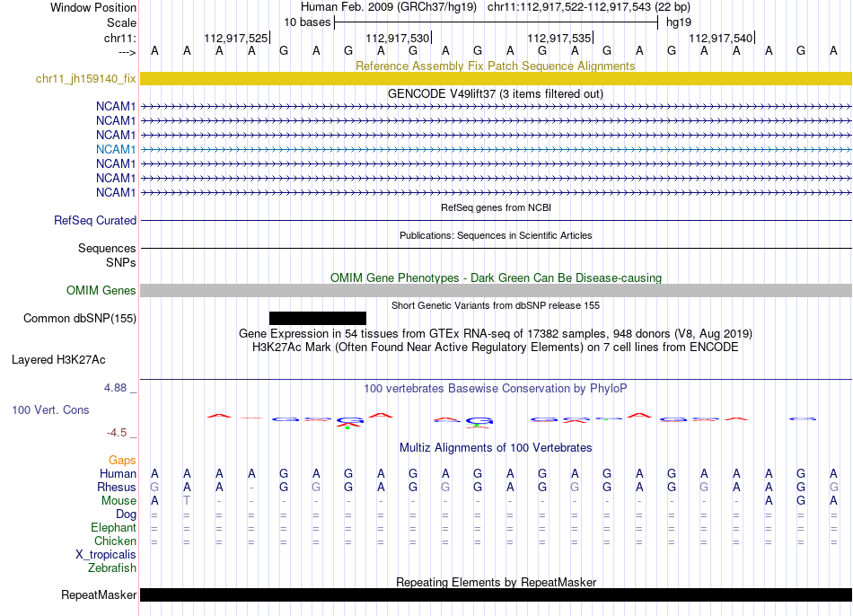Click the RepeatMasker track label
The height and width of the screenshot is (616, 853).
[99, 594]
